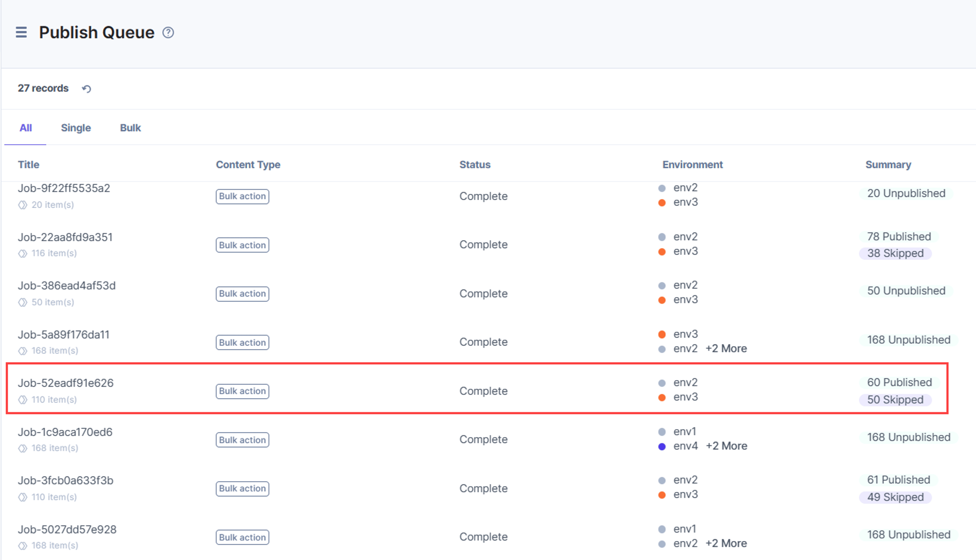This screenshot has width=976, height=560.
Task: Expand +2 More environments for Job-5a89f176da11
Action: click(726, 348)
